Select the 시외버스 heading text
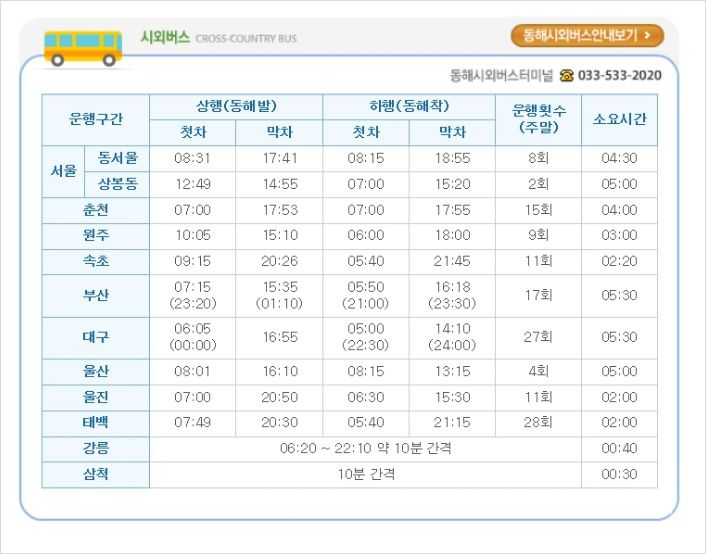Image resolution: width=706 pixels, height=554 pixels. (x=165, y=37)
